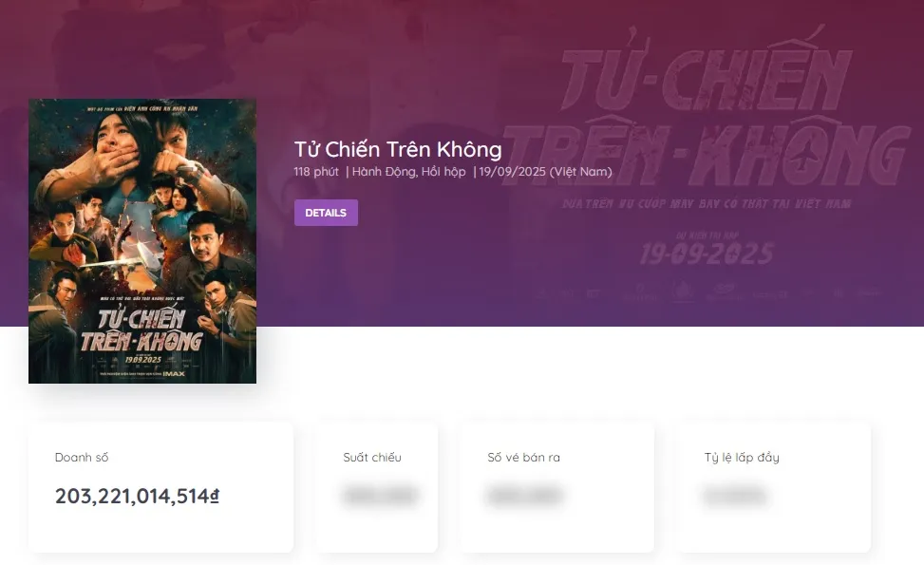Click the Doanh số label
Viewport: 924px width, 565px height.
pos(82,457)
